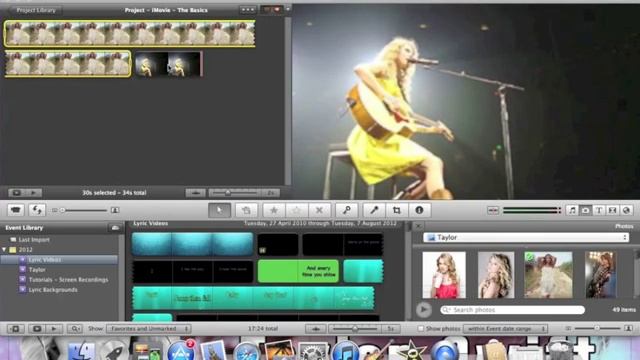
Task: Click the viewer preview of singer
Action: tap(466, 102)
